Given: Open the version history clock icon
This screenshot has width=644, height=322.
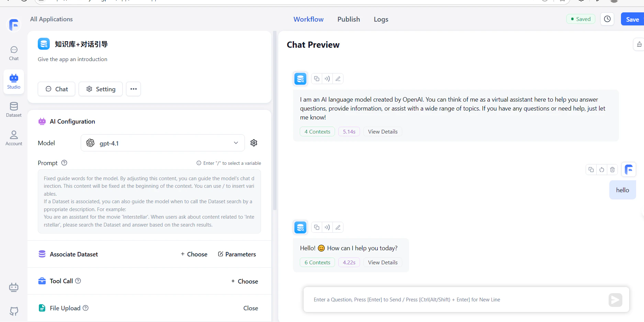Looking at the screenshot, I should [607, 19].
